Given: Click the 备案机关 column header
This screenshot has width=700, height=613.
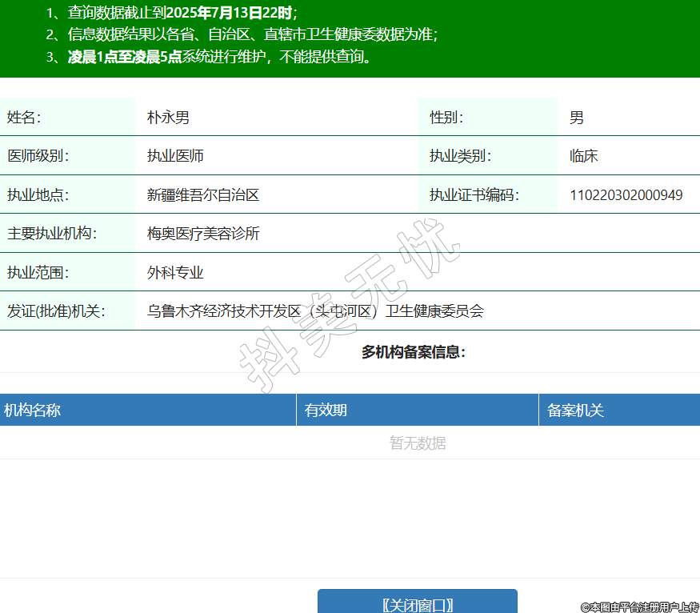Looking at the screenshot, I should pos(575,411).
